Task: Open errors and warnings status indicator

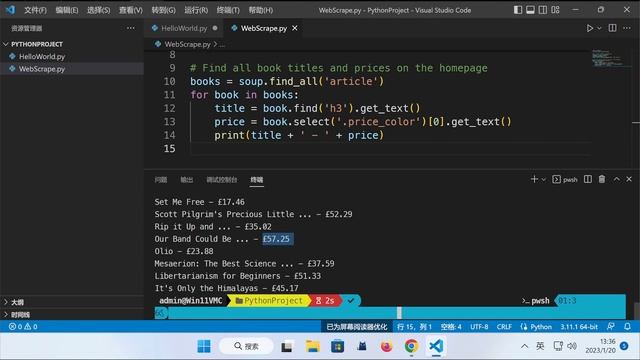Action: click(23, 327)
